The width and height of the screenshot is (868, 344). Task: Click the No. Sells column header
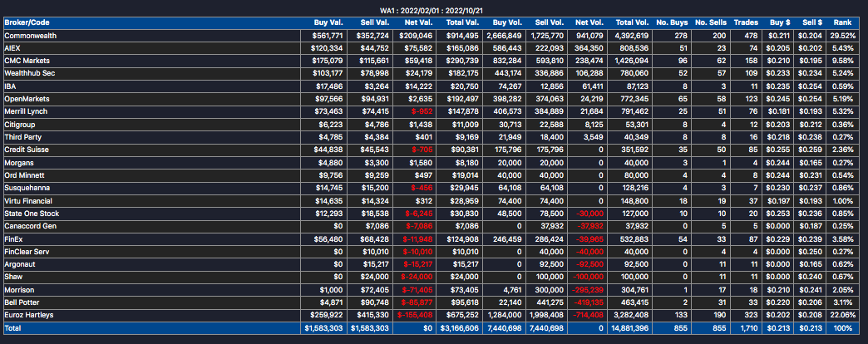710,22
